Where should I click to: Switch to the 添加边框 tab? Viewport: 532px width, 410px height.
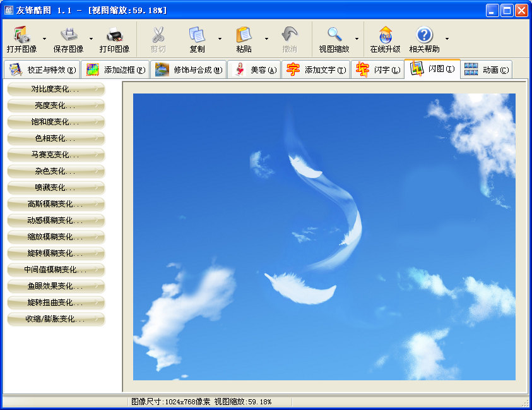click(x=115, y=70)
